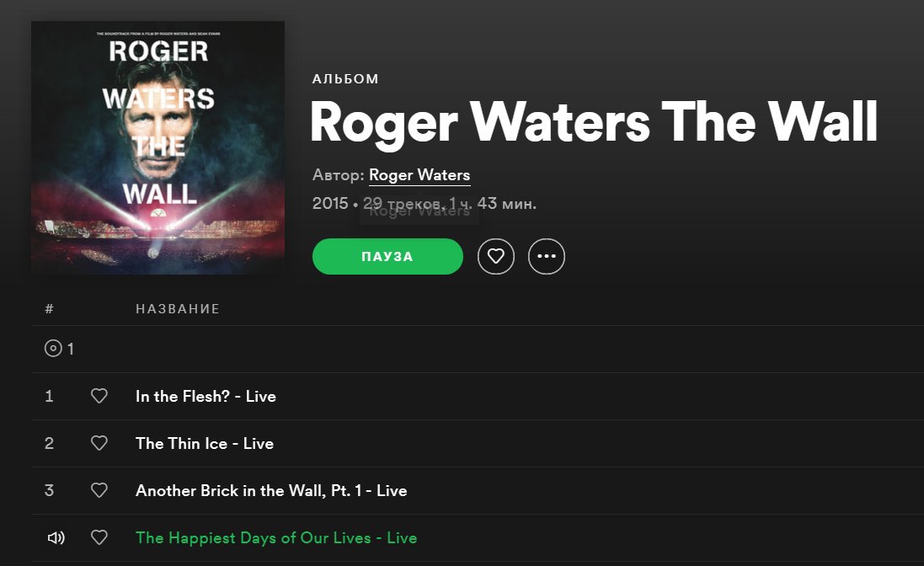
Task: Pause playback with the green ПАУЗА button
Action: coord(387,256)
